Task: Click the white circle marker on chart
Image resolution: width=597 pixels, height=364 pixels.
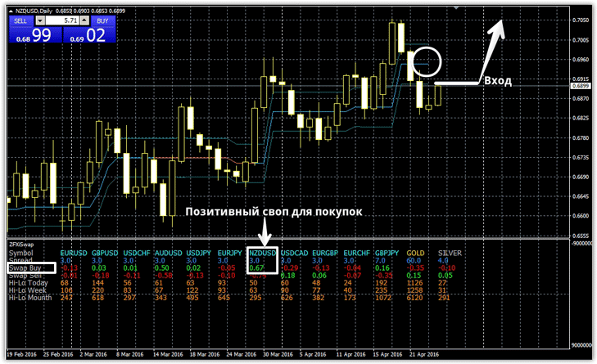Action: 428,61
